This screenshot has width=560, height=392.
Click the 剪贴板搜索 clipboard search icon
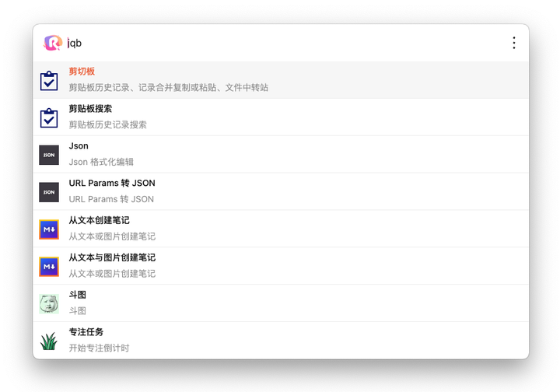click(x=49, y=117)
